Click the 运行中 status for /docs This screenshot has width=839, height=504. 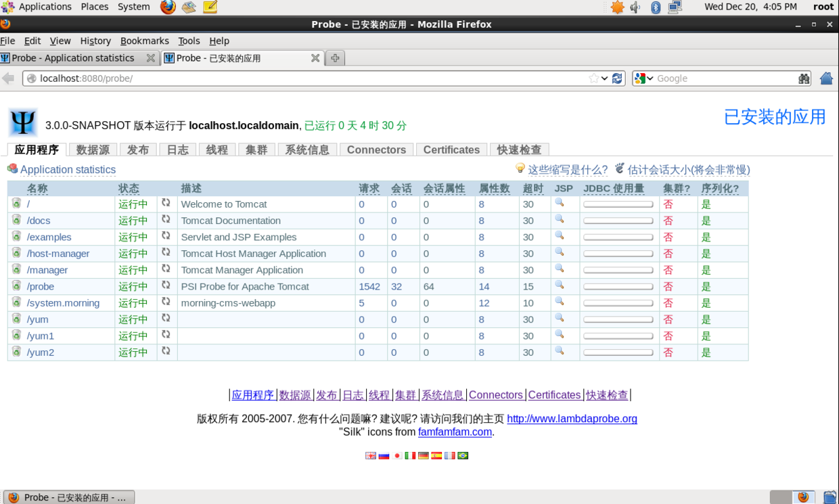pyautogui.click(x=133, y=221)
